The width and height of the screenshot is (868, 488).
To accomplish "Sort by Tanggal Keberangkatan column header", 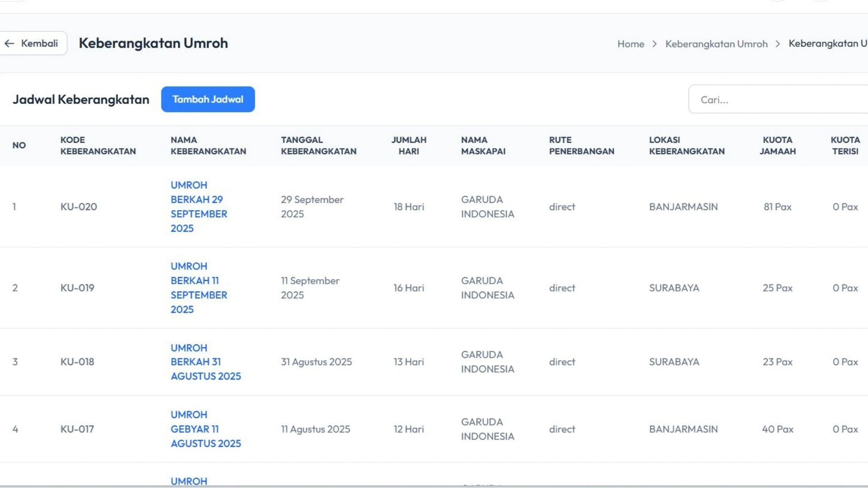I will pyautogui.click(x=318, y=145).
